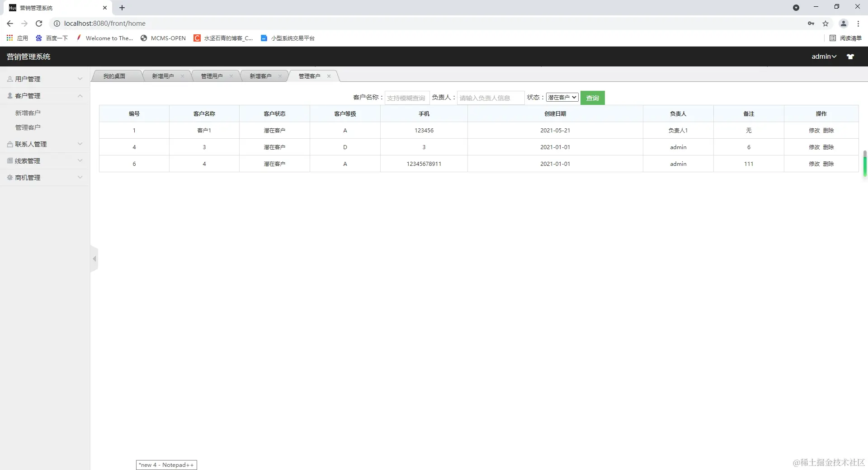Click the 负责人1 cell

(678, 130)
